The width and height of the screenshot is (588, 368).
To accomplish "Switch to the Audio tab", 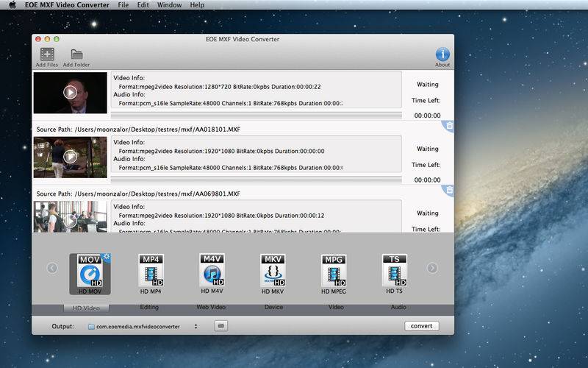I will (x=398, y=307).
